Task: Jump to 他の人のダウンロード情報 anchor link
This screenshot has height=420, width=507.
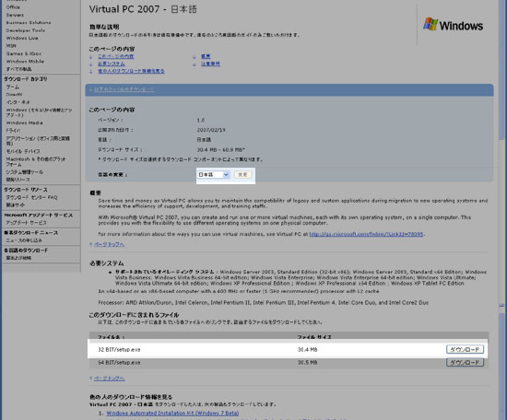Action: click(x=131, y=71)
